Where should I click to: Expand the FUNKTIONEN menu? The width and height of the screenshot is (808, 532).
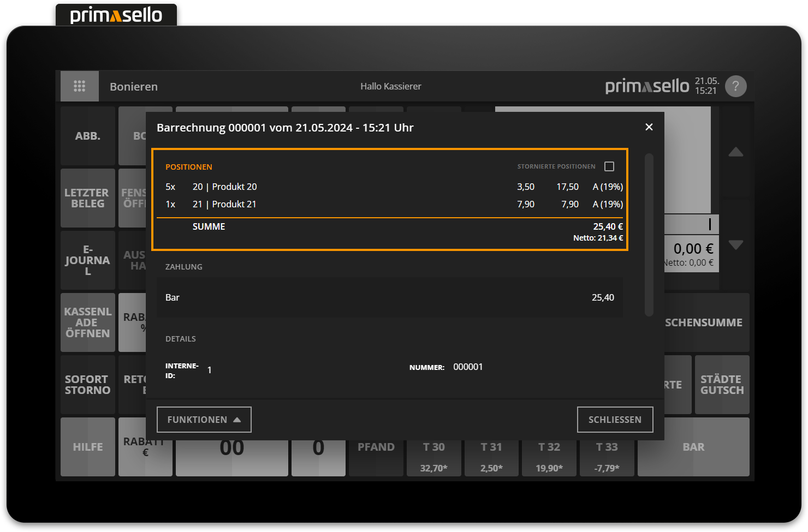[x=204, y=419]
